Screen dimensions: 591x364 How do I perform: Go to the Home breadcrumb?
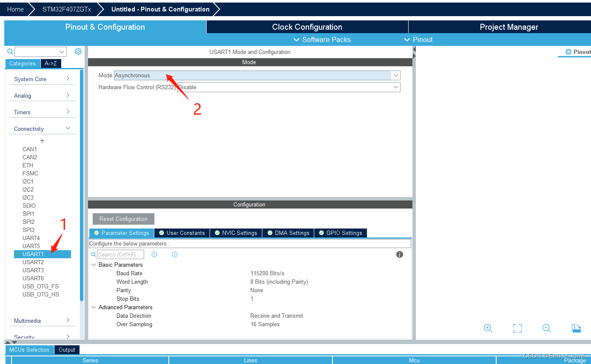coord(16,9)
